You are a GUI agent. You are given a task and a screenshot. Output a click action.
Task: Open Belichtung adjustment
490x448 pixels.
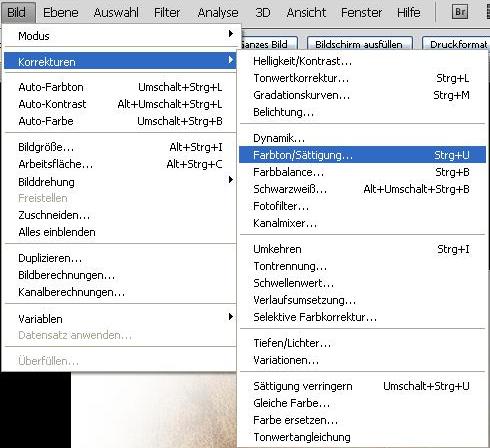click(x=362, y=112)
